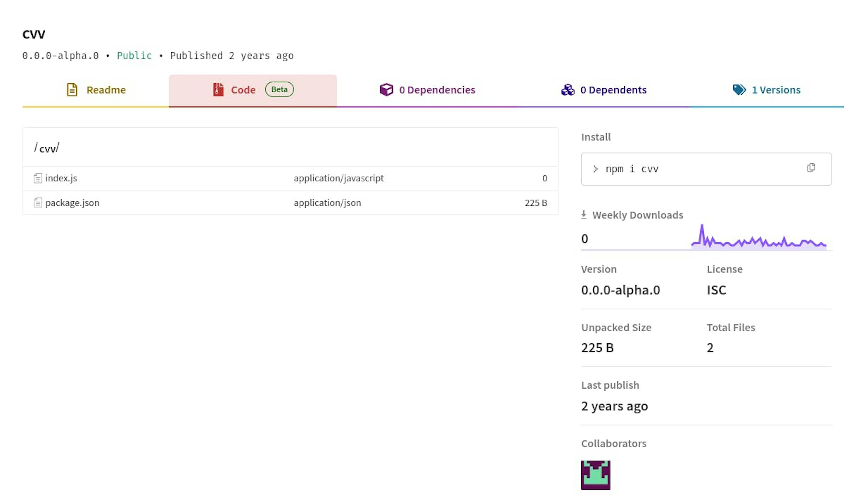
Task: Click the Readme document icon
Action: [x=72, y=90]
